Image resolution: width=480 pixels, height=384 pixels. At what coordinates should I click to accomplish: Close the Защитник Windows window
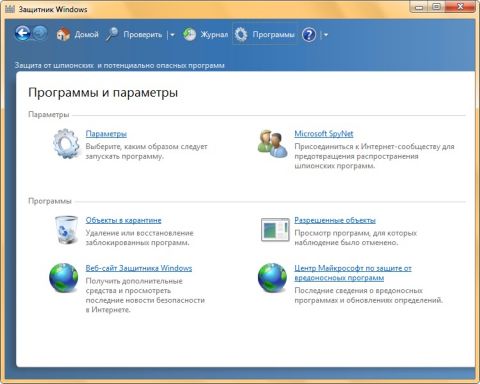pyautogui.click(x=461, y=7)
